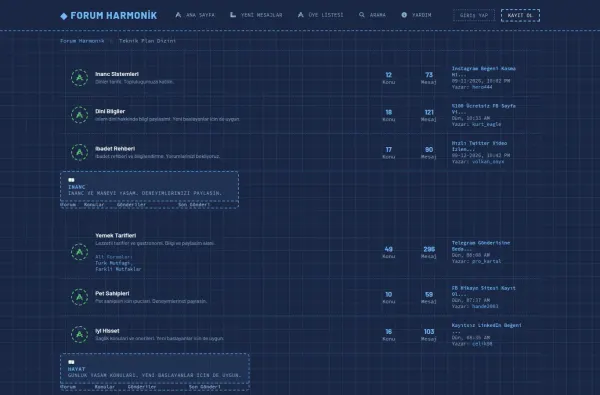Click the status icon beside Ibadet Rehberi
The image size is (600, 395).
pos(80,152)
